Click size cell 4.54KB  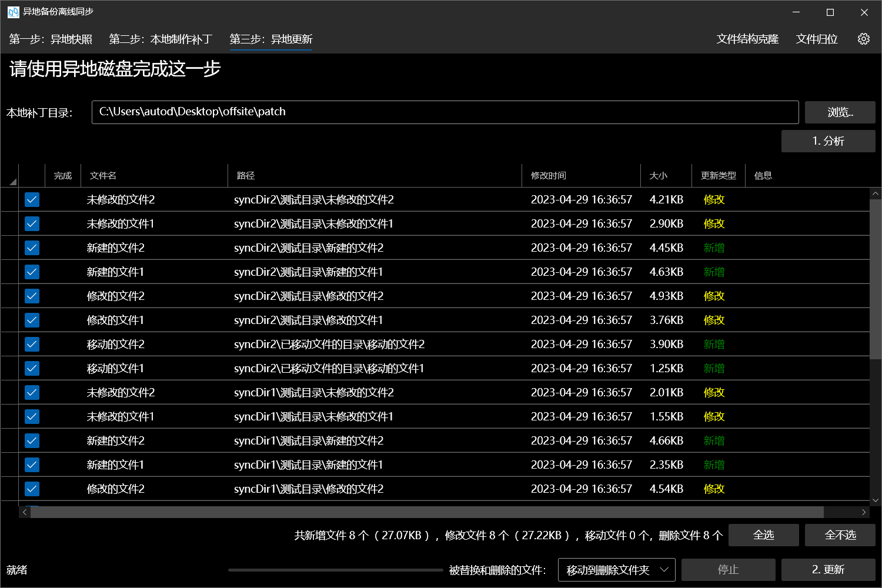[x=666, y=489]
